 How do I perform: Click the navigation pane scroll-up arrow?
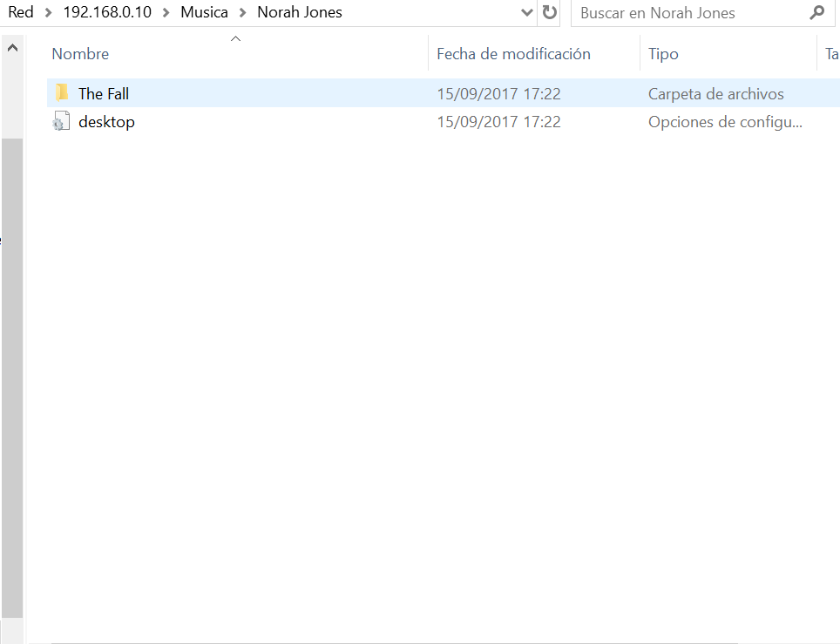12,48
